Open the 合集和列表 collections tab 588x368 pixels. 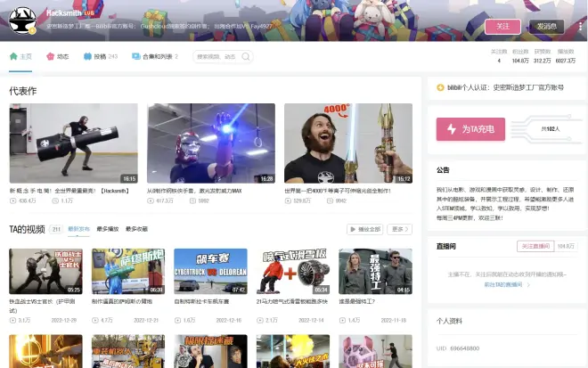pyautogui.click(x=154, y=56)
